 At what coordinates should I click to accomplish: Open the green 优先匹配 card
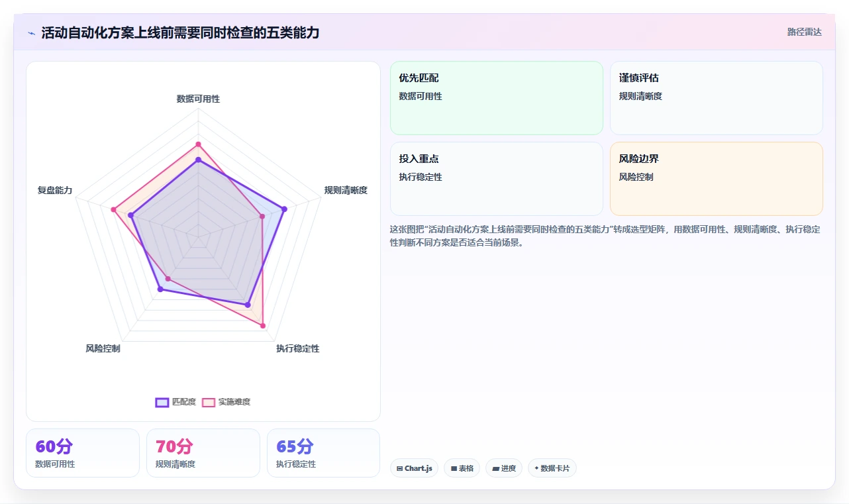(x=497, y=98)
